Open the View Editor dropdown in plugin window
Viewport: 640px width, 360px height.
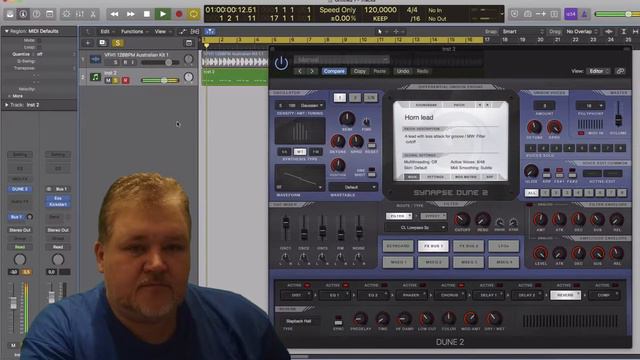pyautogui.click(x=598, y=71)
